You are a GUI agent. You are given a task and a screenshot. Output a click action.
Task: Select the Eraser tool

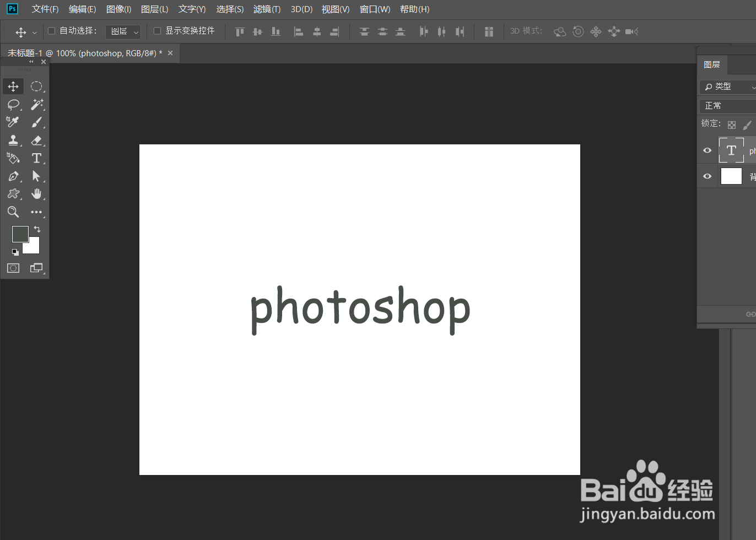tap(36, 141)
